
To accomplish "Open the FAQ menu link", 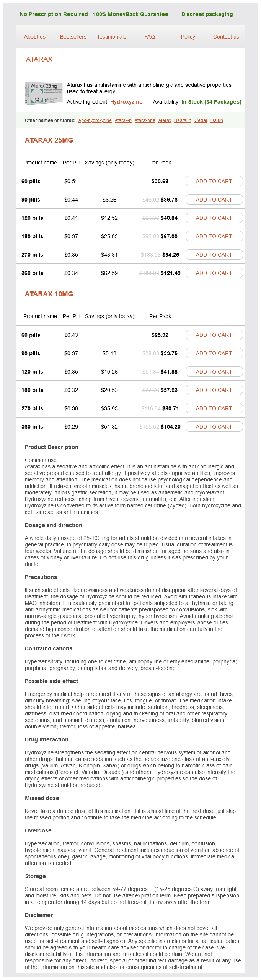I will coord(150,37).
